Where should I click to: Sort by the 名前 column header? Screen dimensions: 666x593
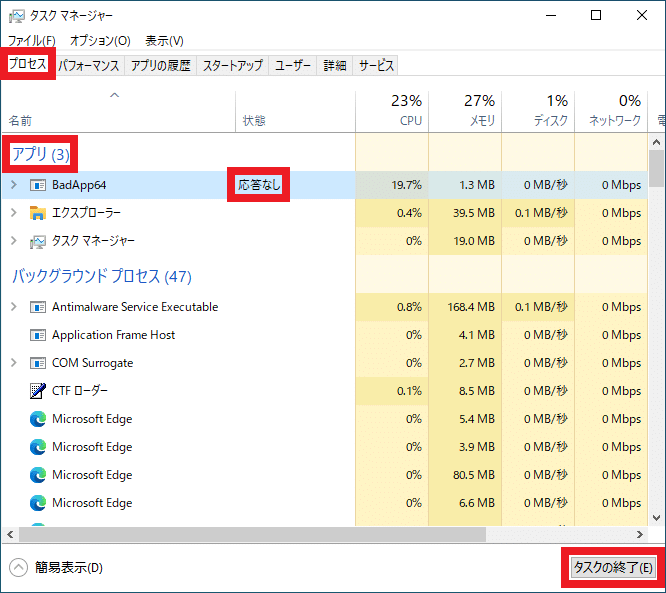(118, 111)
